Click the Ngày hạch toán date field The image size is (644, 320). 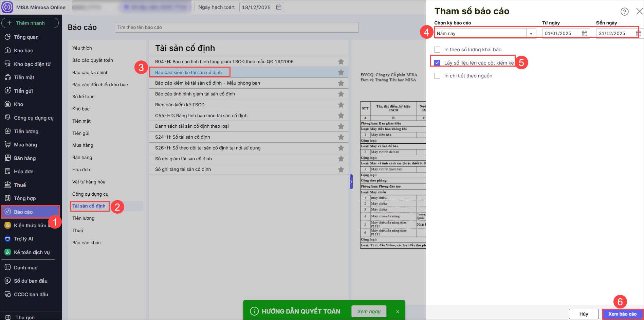point(262,7)
